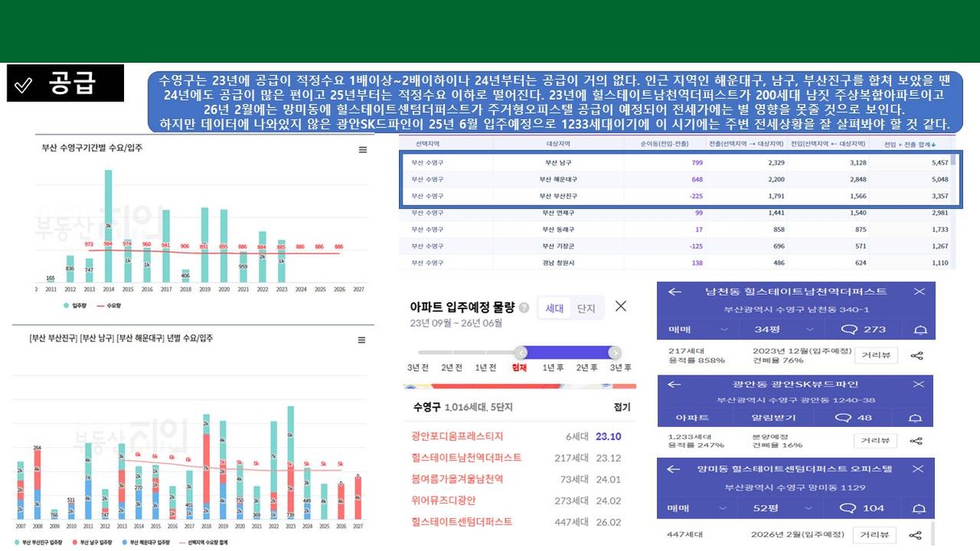Select the 경남 창원시 row in the table

[x=675, y=263]
